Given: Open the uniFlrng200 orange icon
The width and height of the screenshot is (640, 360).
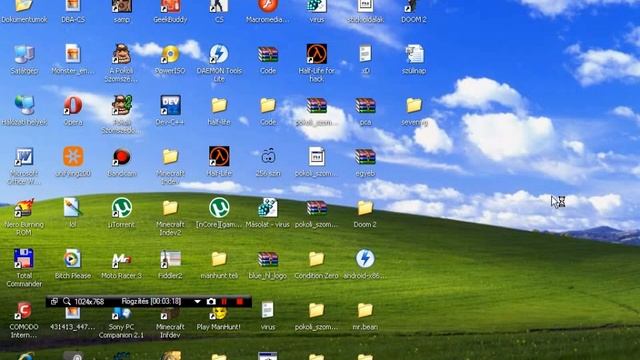Looking at the screenshot, I should 73,157.
